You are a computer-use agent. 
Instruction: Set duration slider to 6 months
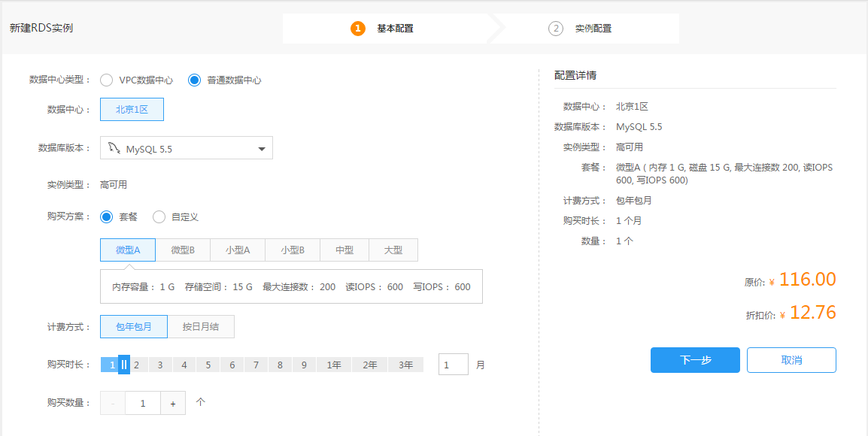pyautogui.click(x=232, y=365)
